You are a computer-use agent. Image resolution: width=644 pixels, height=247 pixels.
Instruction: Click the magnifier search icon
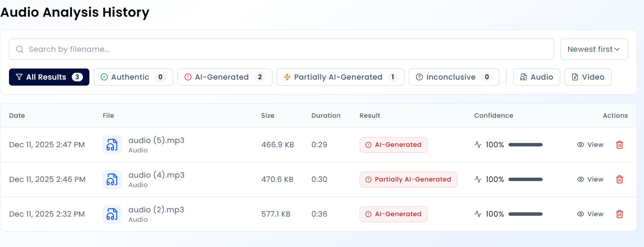click(20, 49)
